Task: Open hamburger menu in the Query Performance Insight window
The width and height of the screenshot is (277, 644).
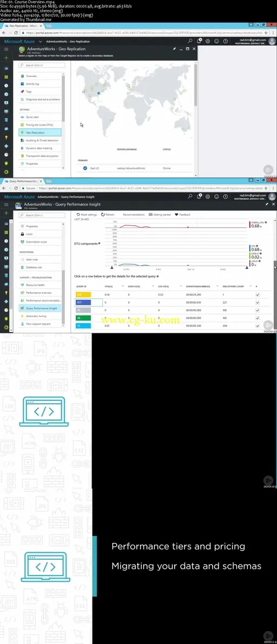Action: pyautogui.click(x=6, y=205)
